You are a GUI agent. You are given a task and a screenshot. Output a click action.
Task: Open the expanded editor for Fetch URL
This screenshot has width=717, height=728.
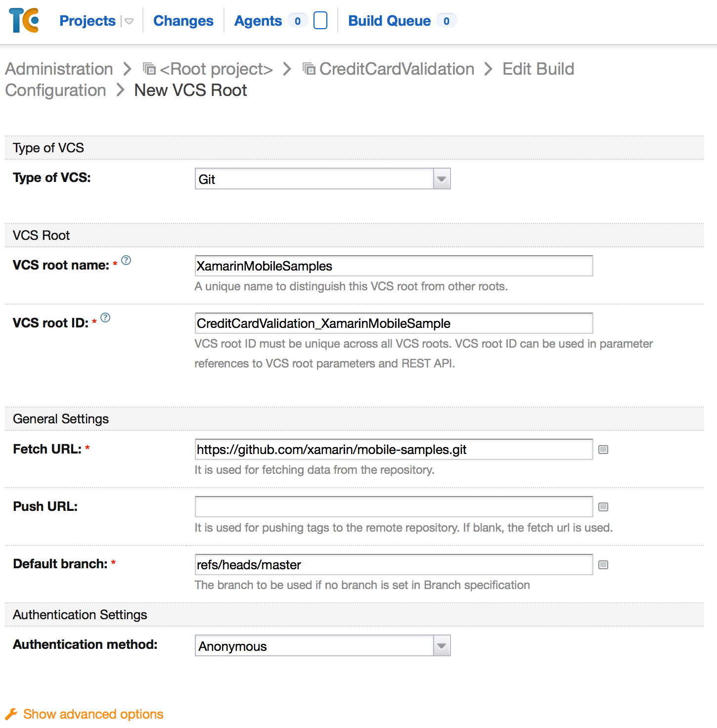(x=603, y=450)
